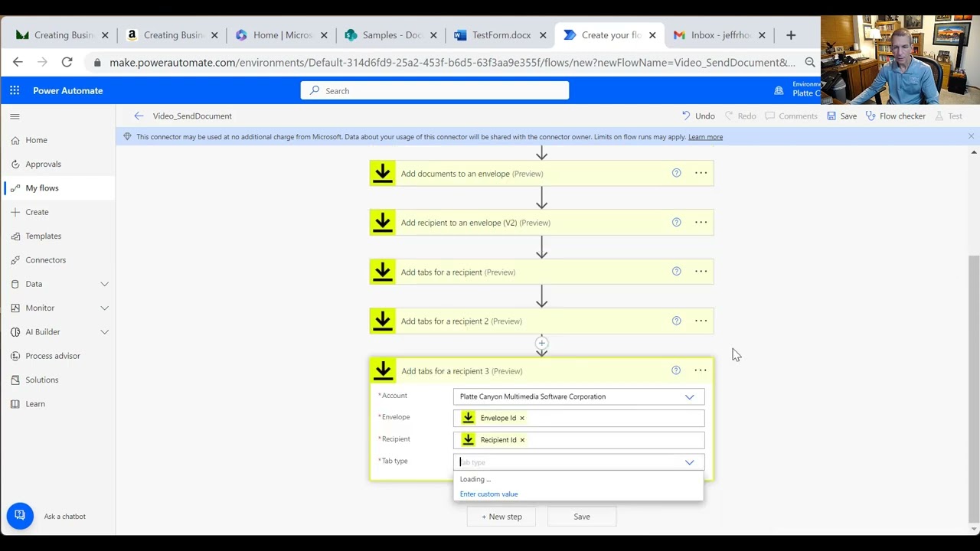Go back using the arrow beside Video_SendDocument
Viewport: 980px width, 551px height.
(139, 116)
